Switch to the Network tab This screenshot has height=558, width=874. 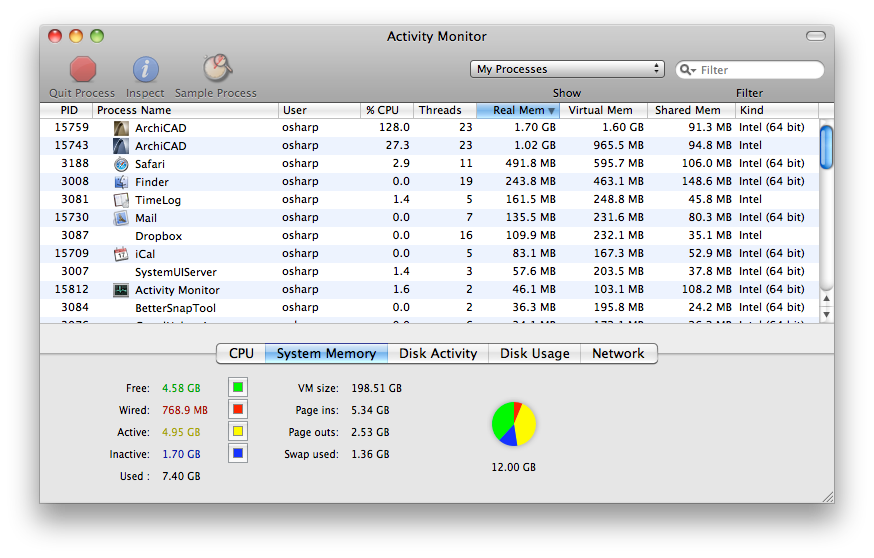[x=618, y=353]
